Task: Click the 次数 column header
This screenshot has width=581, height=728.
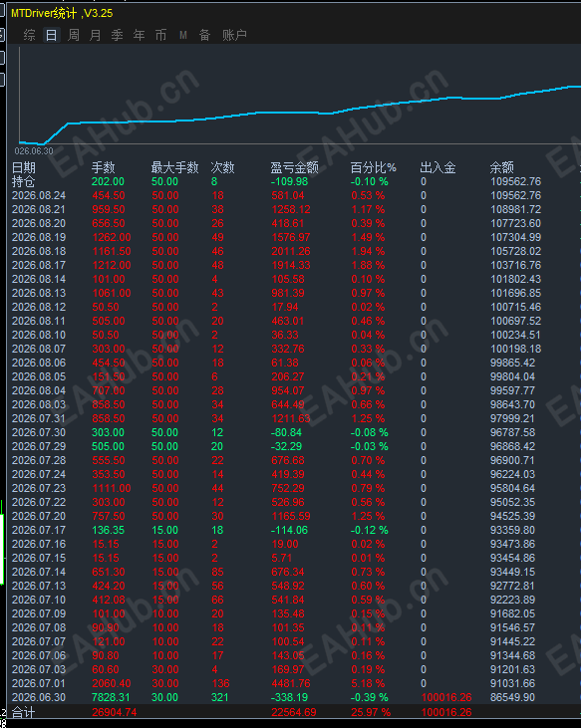Action: 222,167
